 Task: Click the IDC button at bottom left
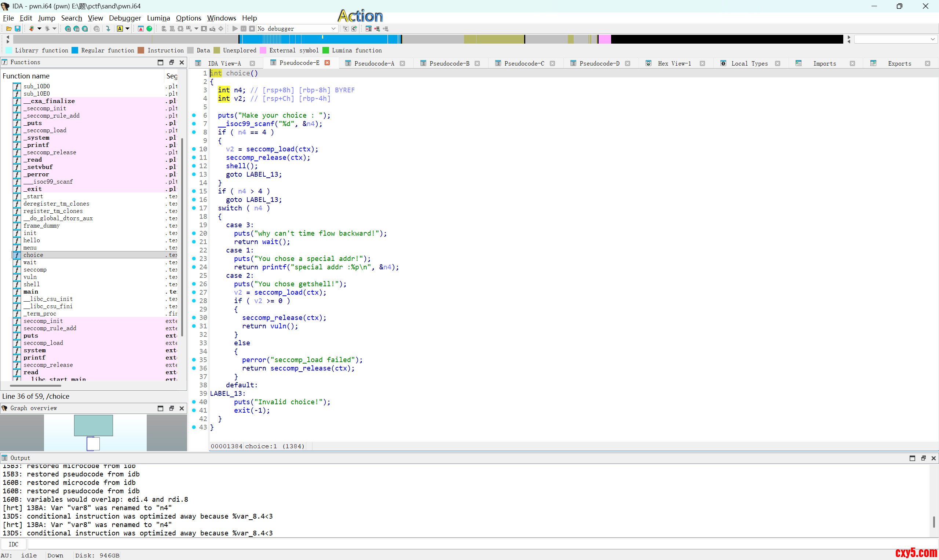(x=14, y=544)
